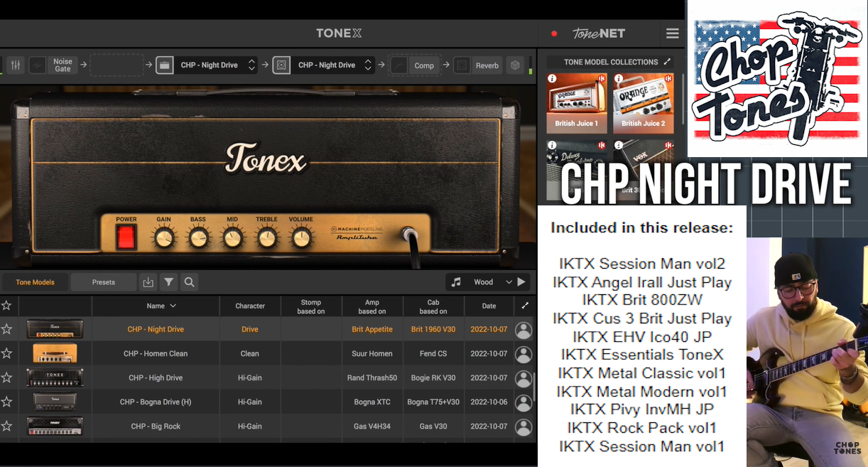868x467 pixels.
Task: Open the search magnifier icon
Action: coord(190,282)
